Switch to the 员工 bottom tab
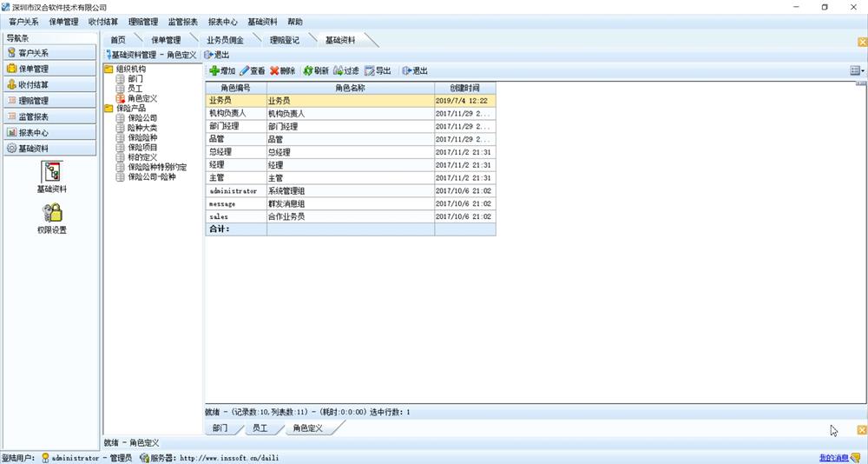Screen dimensions: 868x464 click(x=260, y=428)
